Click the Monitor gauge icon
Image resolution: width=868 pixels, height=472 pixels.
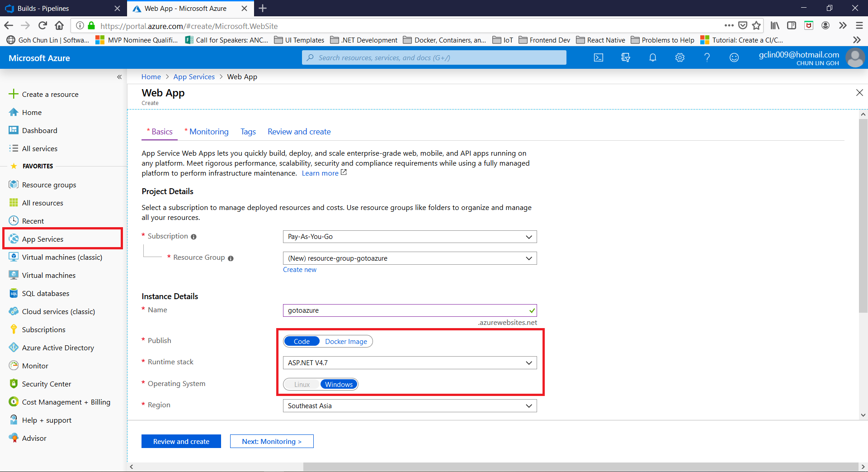click(x=14, y=366)
